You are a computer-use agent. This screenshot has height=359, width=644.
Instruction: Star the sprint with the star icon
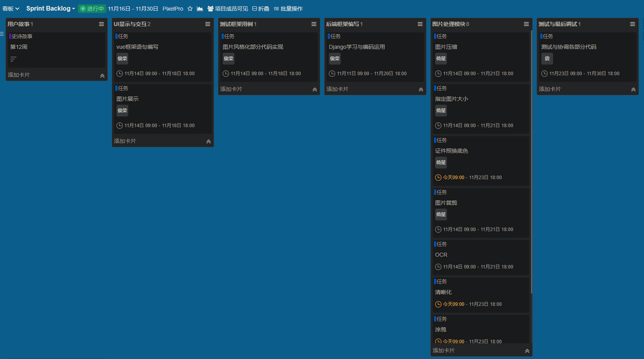click(190, 9)
